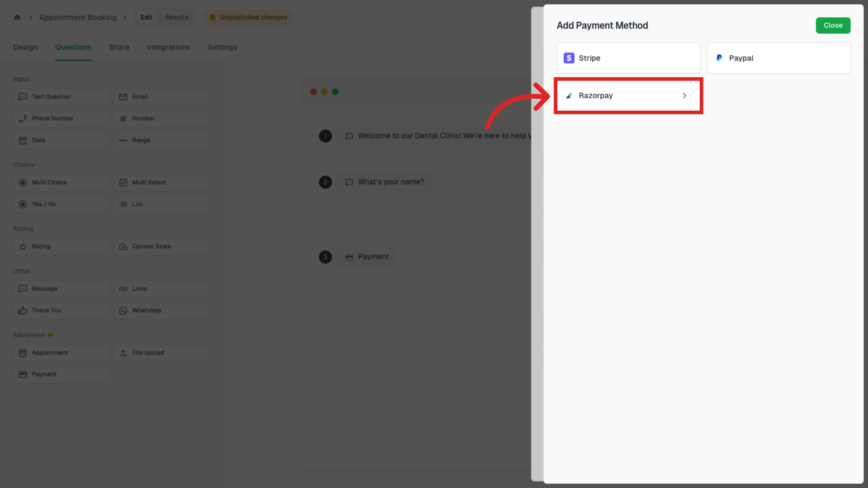Add a Phone Number field
868x488 pixels.
[61, 119]
